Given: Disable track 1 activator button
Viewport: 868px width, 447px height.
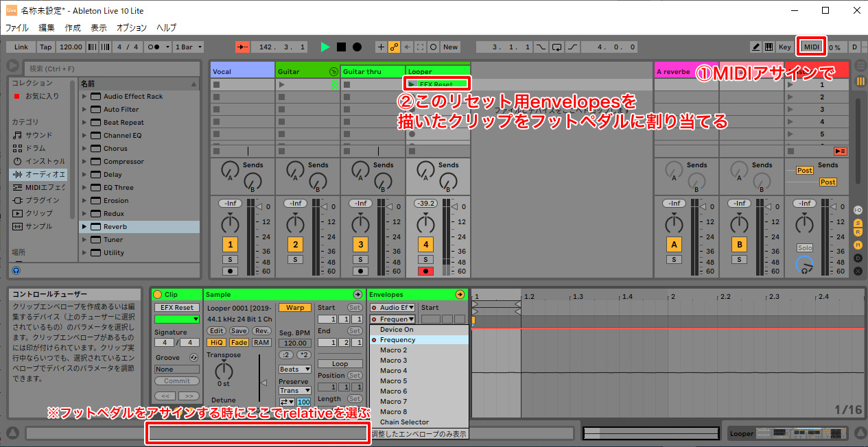Looking at the screenshot, I should [x=230, y=245].
